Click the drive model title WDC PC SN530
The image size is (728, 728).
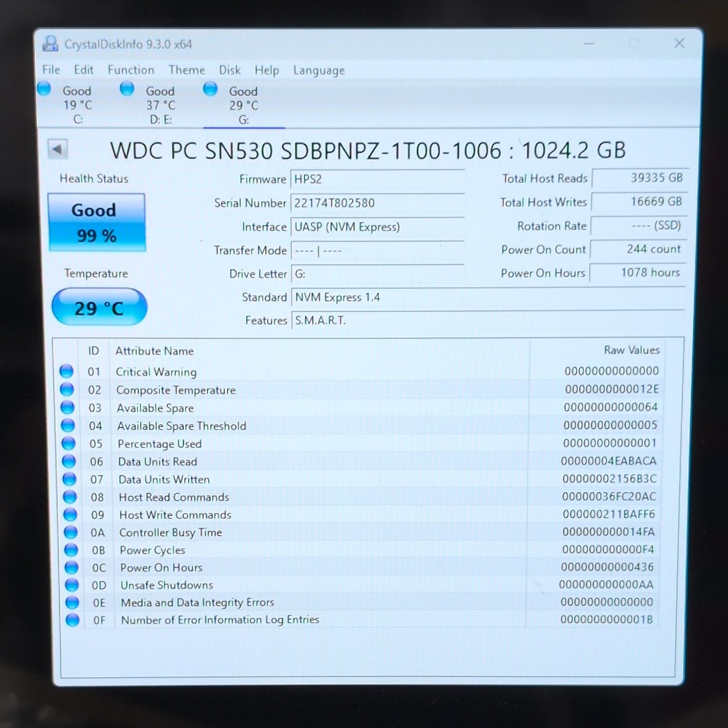(x=368, y=150)
